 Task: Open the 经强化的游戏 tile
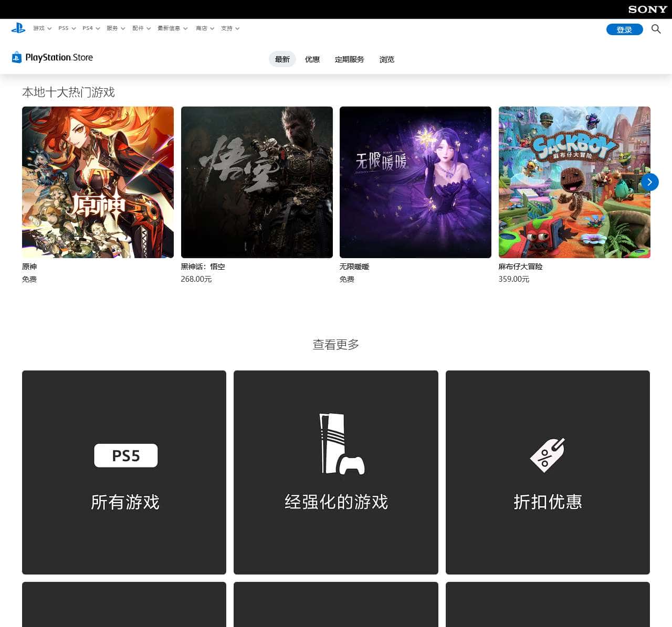[336, 472]
